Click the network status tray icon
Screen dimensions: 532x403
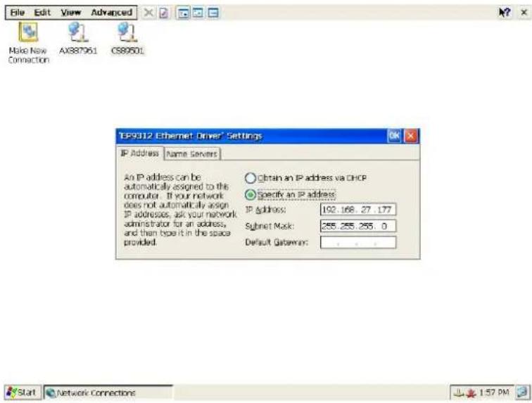[458, 393]
